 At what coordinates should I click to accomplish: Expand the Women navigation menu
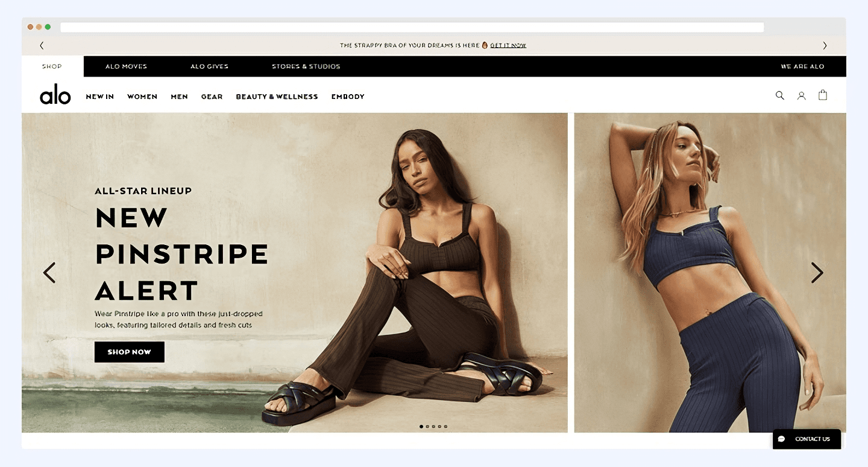click(x=142, y=97)
